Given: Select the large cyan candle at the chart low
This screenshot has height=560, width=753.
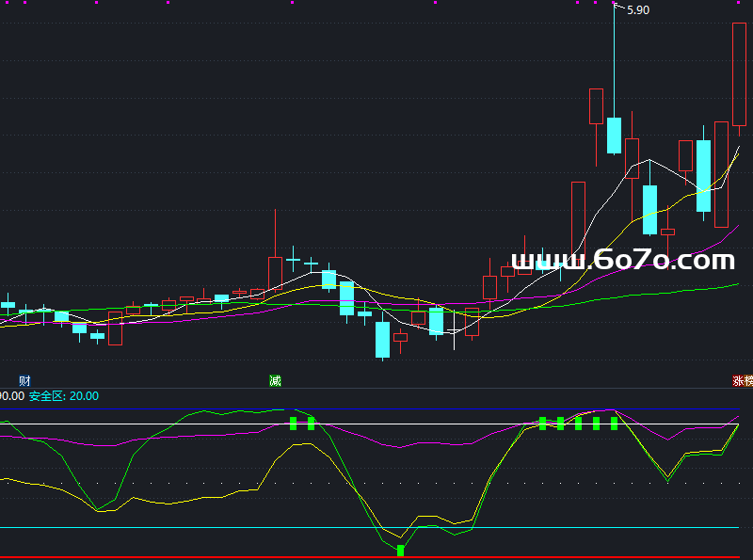Looking at the screenshot, I should pos(382,340).
